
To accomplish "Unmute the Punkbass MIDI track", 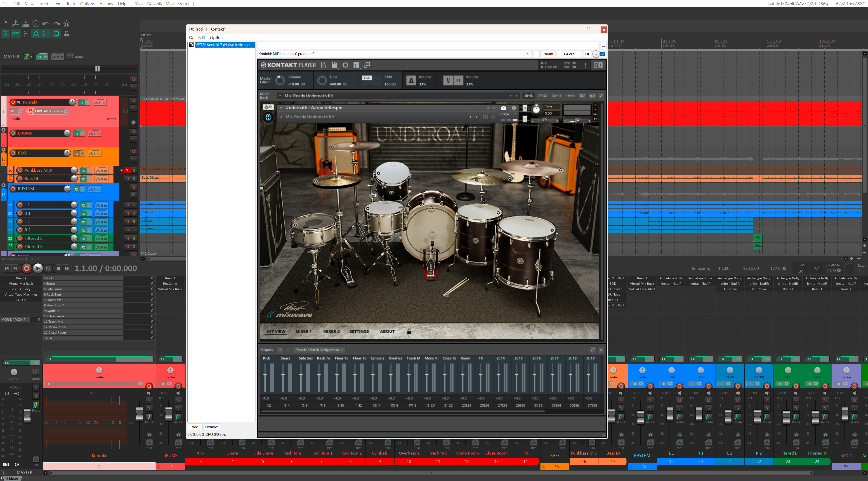I will (x=127, y=170).
